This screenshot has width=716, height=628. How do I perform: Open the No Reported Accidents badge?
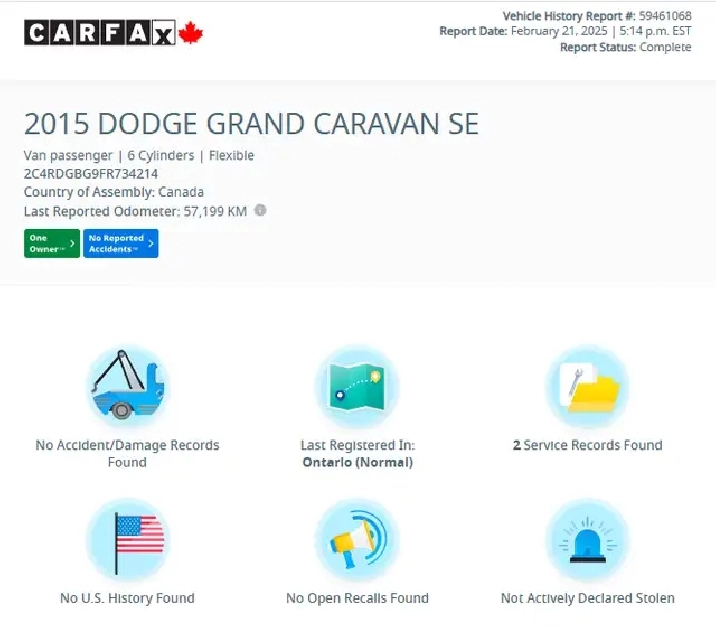(x=121, y=243)
